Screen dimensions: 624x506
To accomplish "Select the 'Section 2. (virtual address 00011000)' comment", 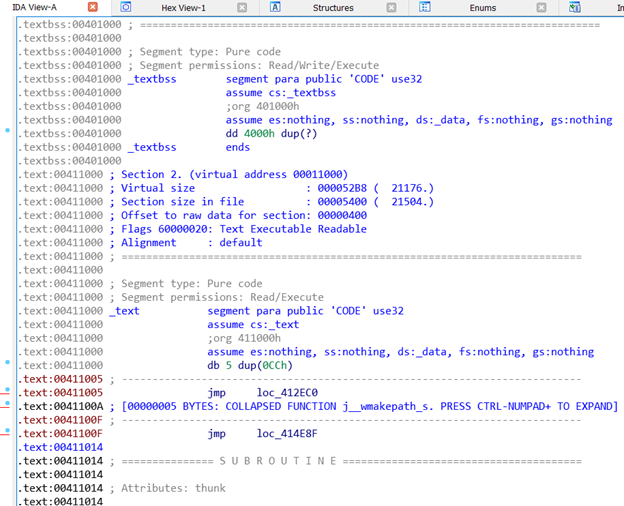I will point(234,174).
